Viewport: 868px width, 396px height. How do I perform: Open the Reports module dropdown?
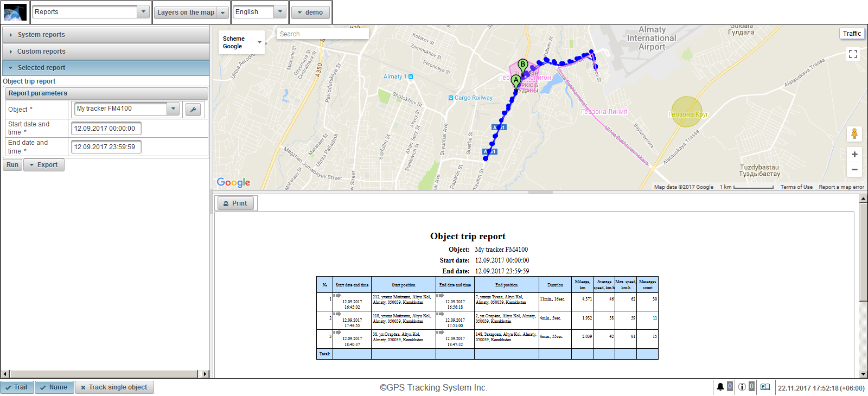[x=91, y=12]
